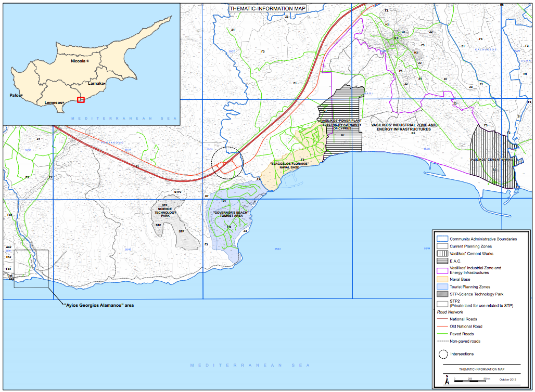Click the Nicosia label on inset map

tap(79, 61)
